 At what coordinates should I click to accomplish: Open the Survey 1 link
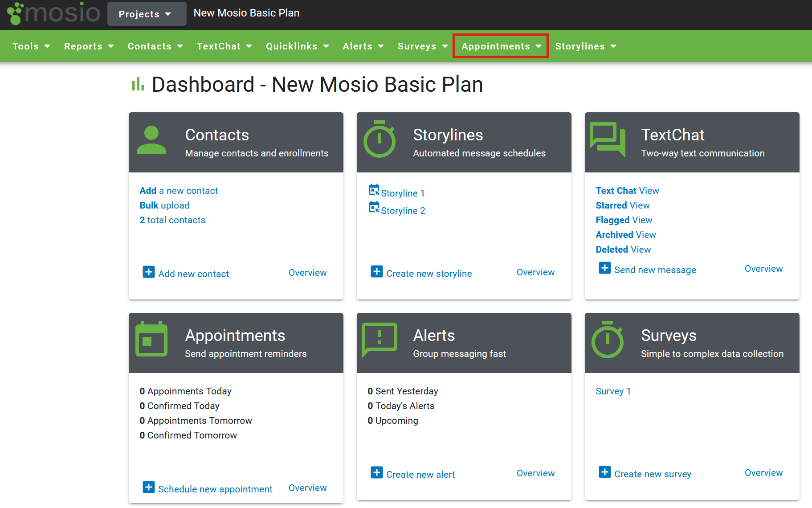(613, 391)
